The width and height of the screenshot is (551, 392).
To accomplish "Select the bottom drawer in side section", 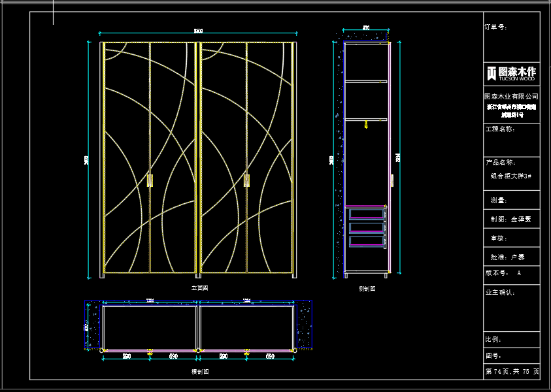I will pos(367,241).
